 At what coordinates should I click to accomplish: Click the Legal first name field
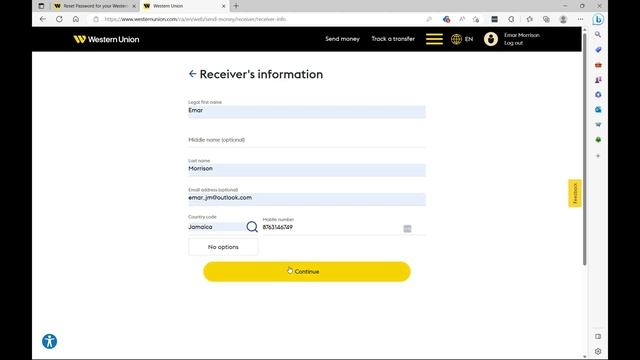point(307,111)
